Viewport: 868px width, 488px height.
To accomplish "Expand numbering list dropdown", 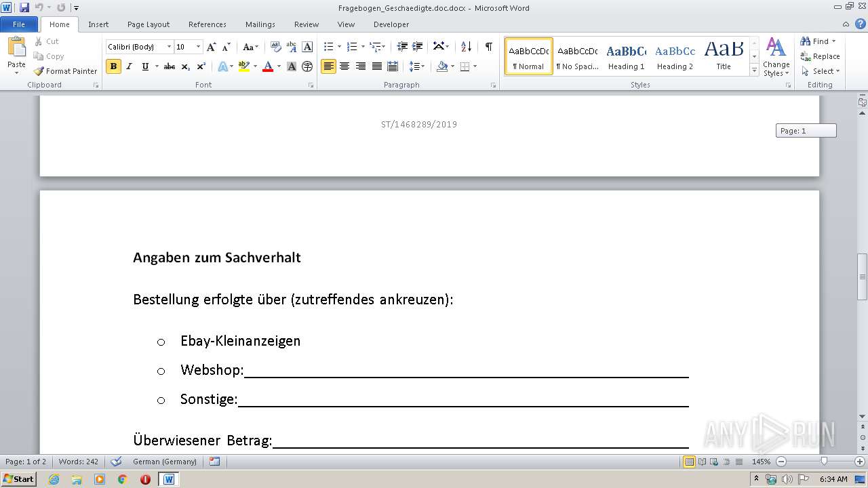I will 363,47.
